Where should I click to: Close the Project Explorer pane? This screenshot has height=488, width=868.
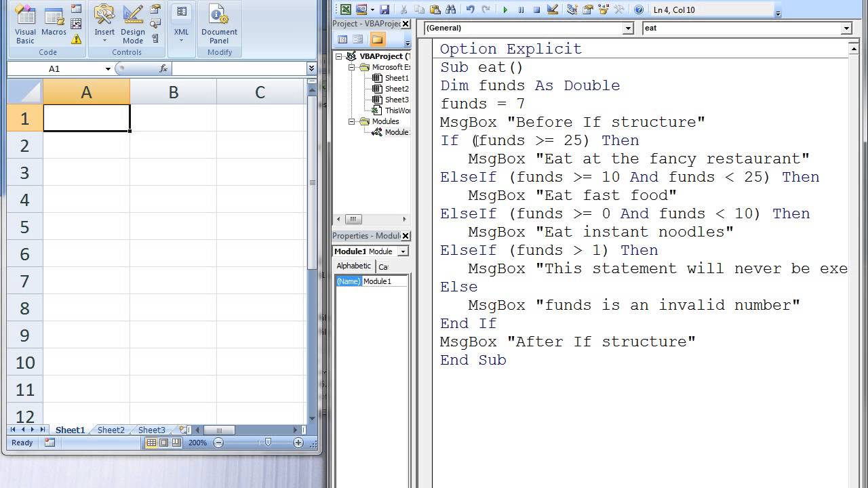pos(406,24)
